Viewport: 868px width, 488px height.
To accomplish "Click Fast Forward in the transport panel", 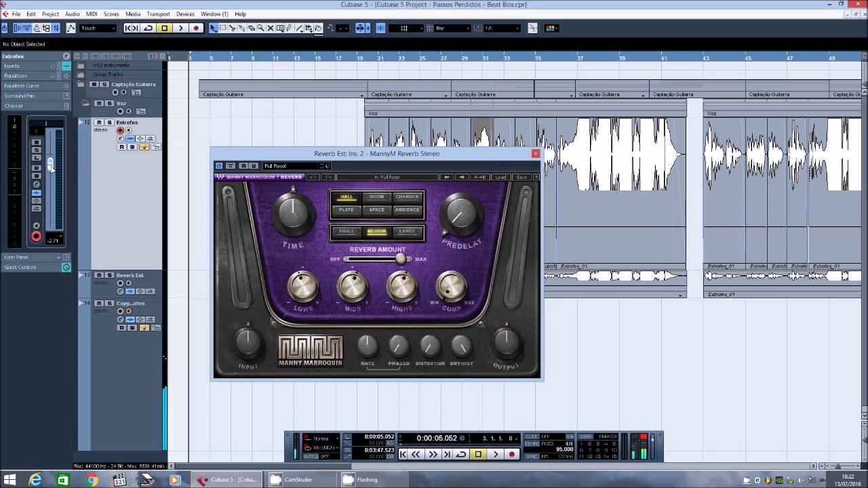I will 433,454.
